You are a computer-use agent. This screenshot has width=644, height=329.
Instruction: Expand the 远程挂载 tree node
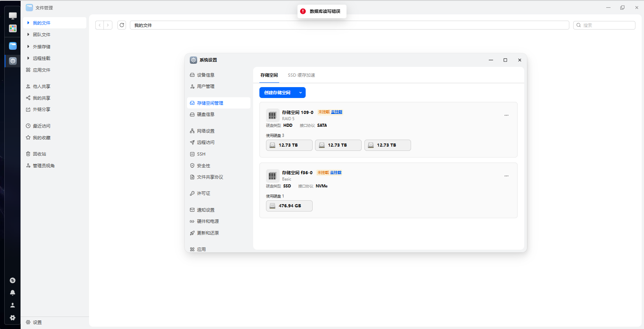28,58
